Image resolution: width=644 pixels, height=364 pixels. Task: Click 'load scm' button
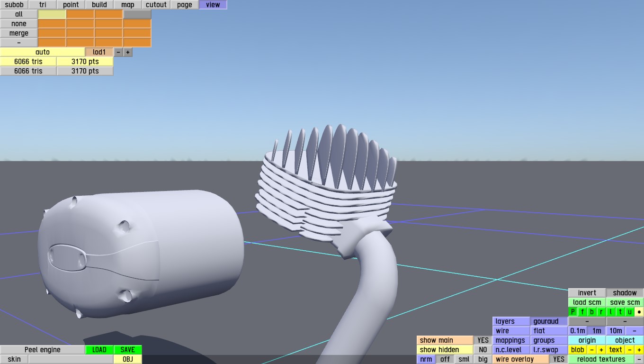click(587, 302)
